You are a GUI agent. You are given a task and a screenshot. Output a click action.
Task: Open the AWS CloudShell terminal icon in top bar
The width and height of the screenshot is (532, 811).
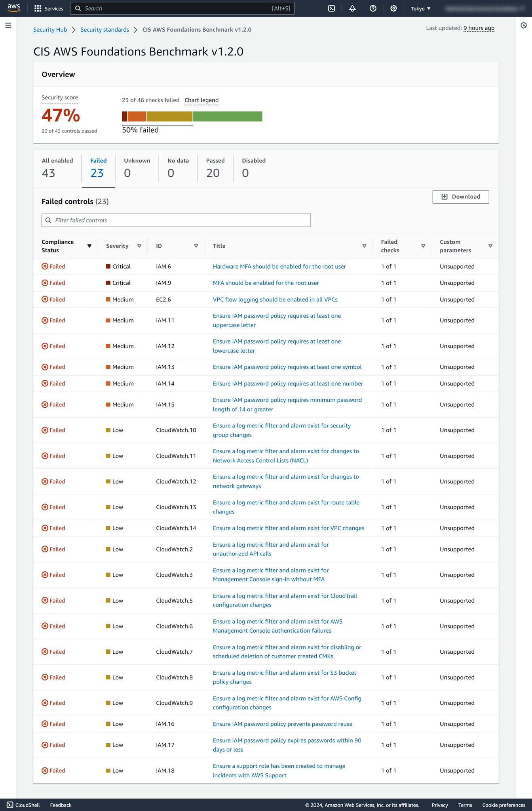click(x=332, y=8)
